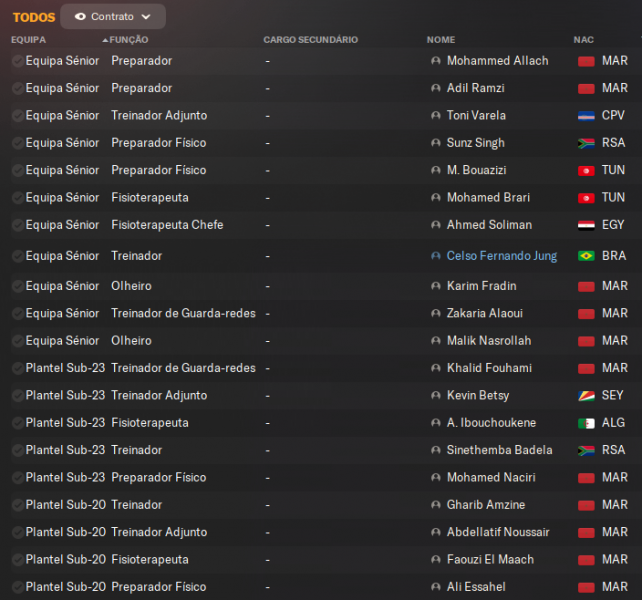Image resolution: width=642 pixels, height=600 pixels.
Task: Select the tick circle on Ali Essahel's row
Action: coord(17,587)
